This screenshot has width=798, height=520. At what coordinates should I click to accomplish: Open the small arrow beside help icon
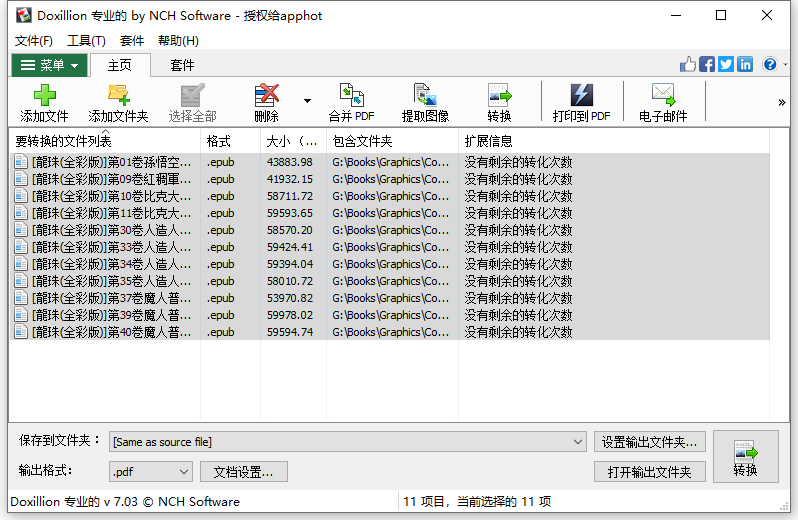785,65
